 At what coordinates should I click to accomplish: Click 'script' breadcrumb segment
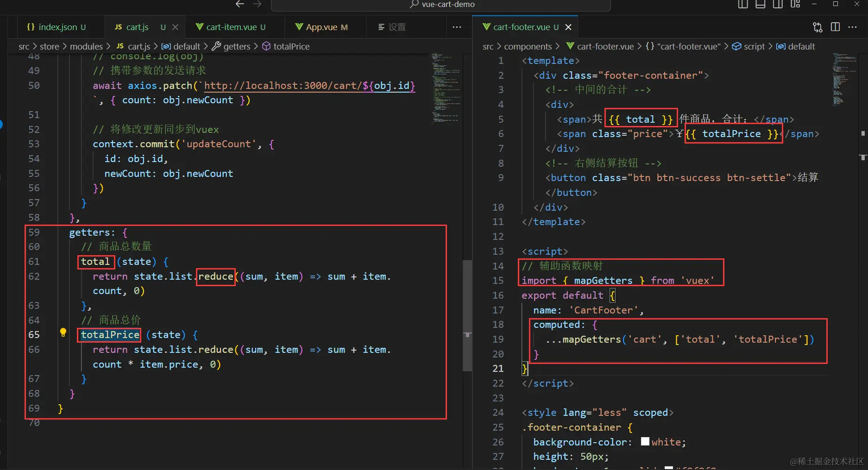(x=754, y=46)
